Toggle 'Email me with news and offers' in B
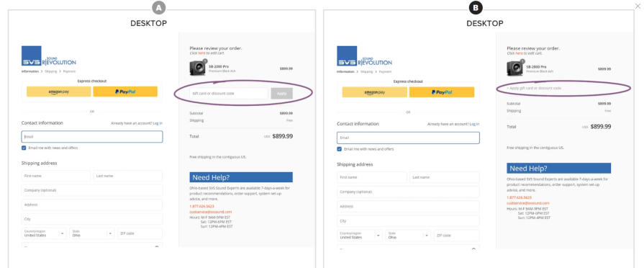This screenshot has width=644, height=268. tap(339, 149)
